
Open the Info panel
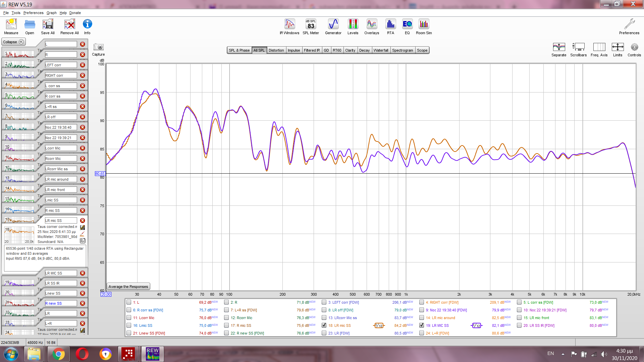point(87,26)
